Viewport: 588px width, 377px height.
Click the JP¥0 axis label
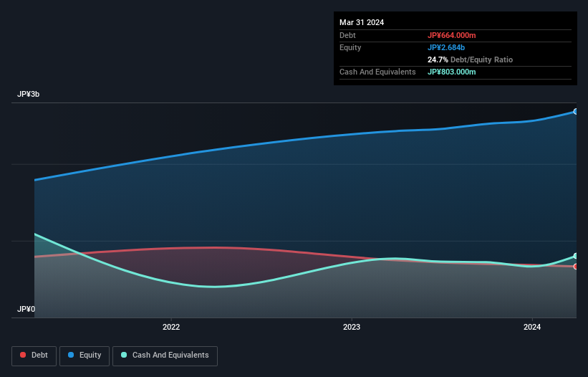point(26,309)
